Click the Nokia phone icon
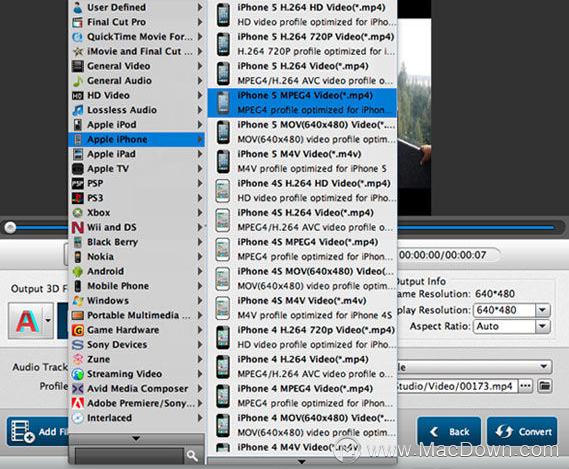Screen dimensions: 569x469 (x=78, y=257)
